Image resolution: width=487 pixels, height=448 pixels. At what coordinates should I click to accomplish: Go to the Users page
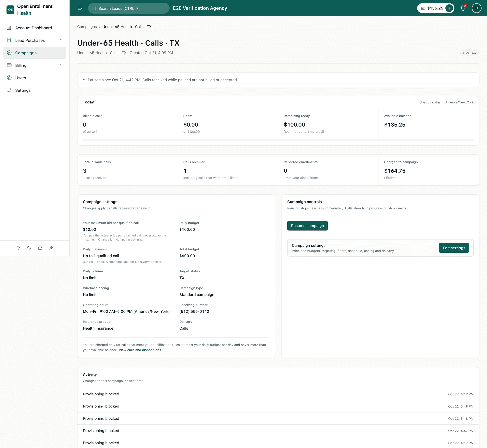(34, 78)
